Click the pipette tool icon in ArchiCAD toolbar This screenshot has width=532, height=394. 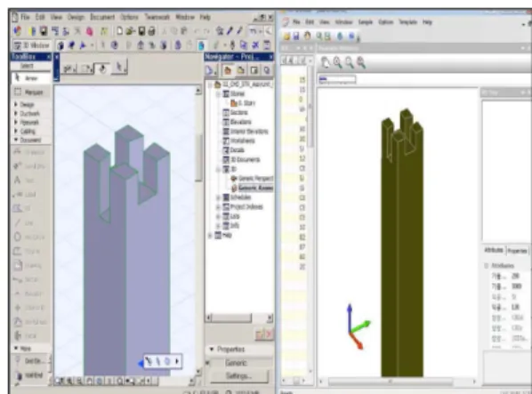tap(230, 31)
